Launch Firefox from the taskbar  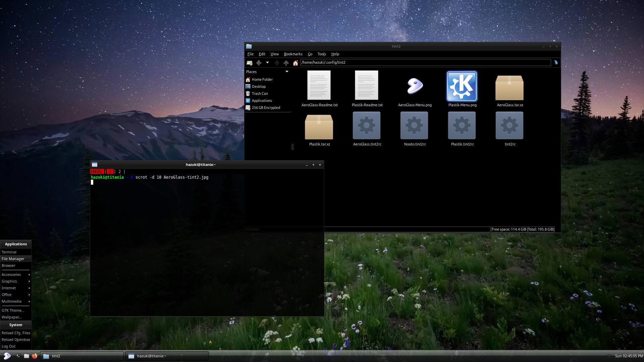point(35,356)
